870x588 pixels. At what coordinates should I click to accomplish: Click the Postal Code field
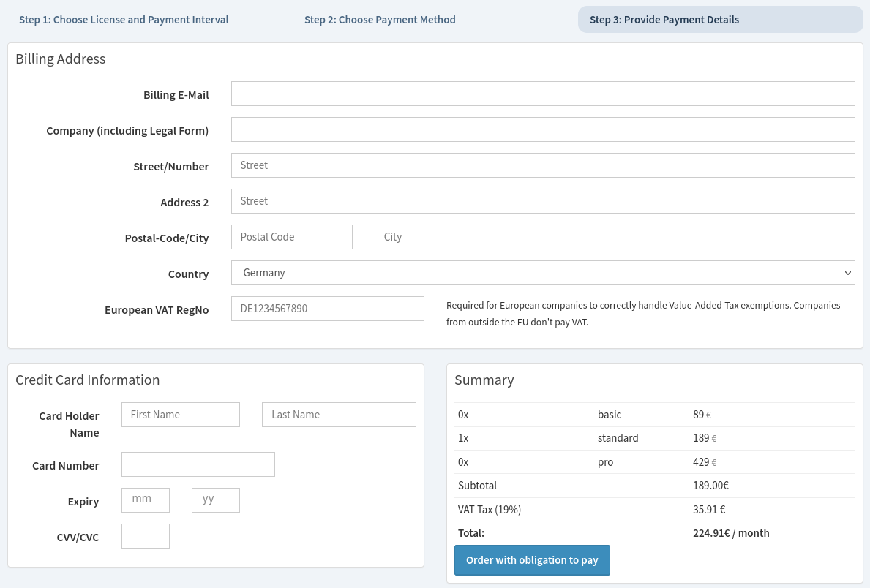[292, 237]
